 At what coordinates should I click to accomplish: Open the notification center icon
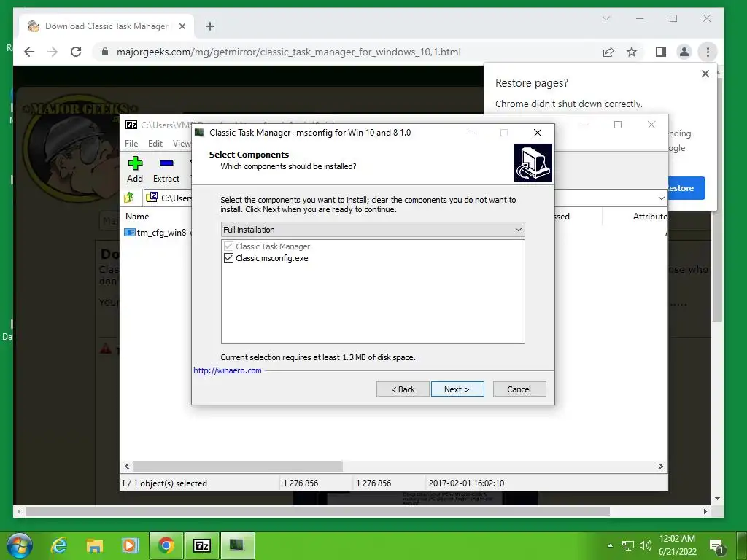[x=717, y=546]
